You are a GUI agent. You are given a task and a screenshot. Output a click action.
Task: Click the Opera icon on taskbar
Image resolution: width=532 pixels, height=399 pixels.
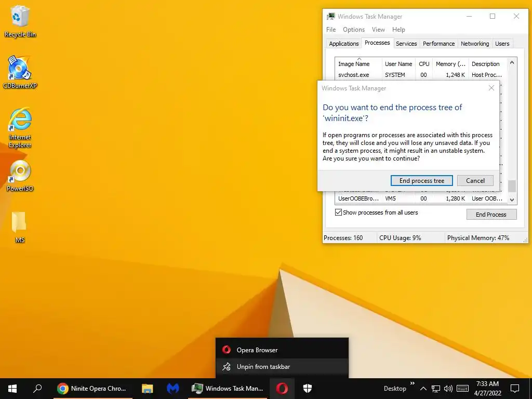[x=282, y=389]
